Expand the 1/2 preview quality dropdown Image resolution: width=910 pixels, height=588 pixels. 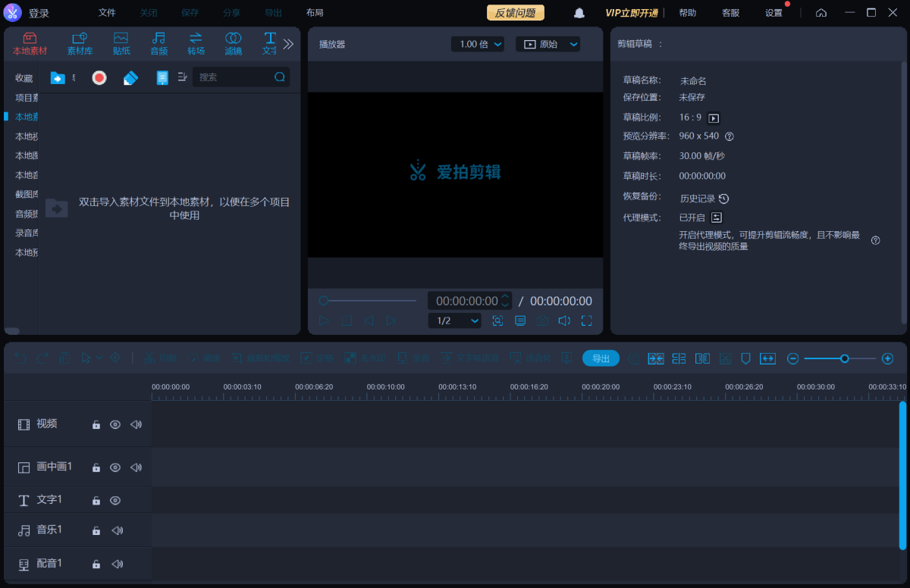pos(454,321)
